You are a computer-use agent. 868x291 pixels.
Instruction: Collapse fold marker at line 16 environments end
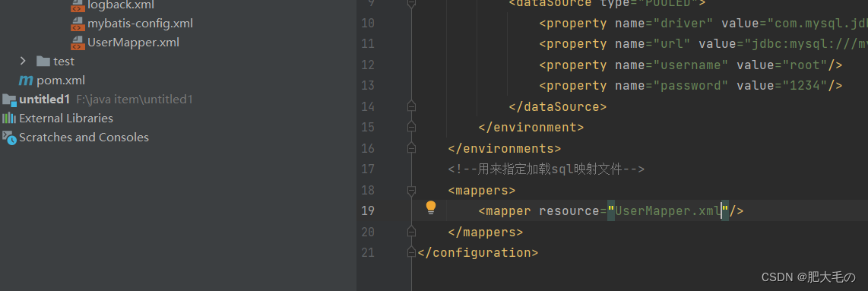click(x=410, y=148)
